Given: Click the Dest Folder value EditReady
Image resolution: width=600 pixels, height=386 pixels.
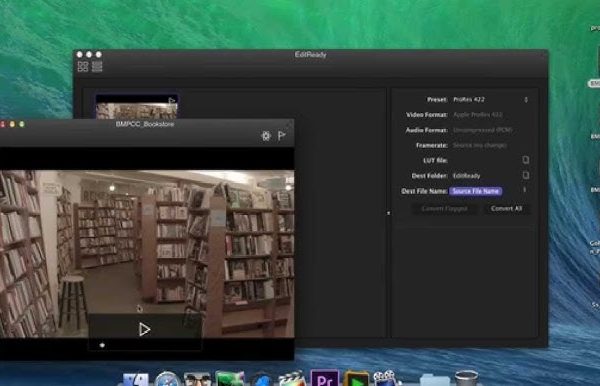Looking at the screenshot, I should [466, 176].
